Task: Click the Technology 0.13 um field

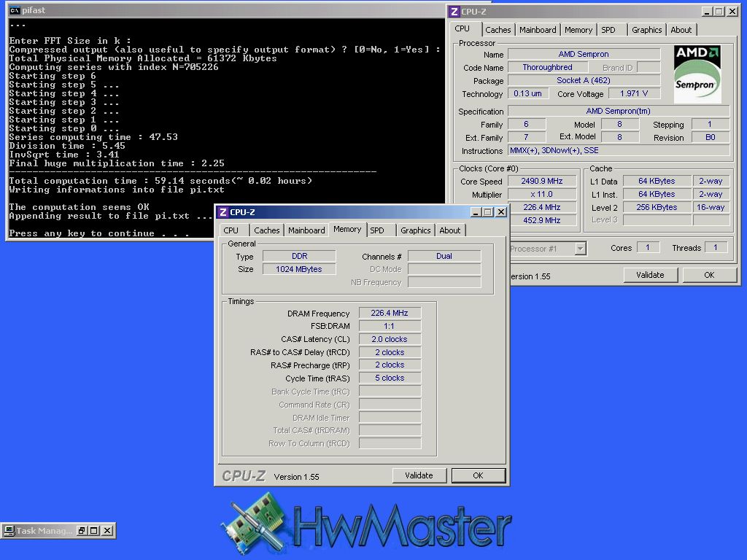Action: click(x=528, y=94)
